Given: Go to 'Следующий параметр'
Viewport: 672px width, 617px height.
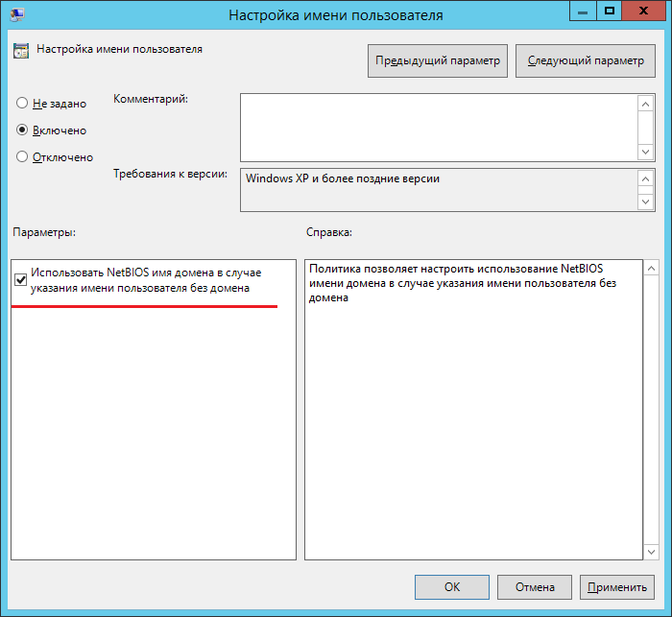Looking at the screenshot, I should coord(586,60).
